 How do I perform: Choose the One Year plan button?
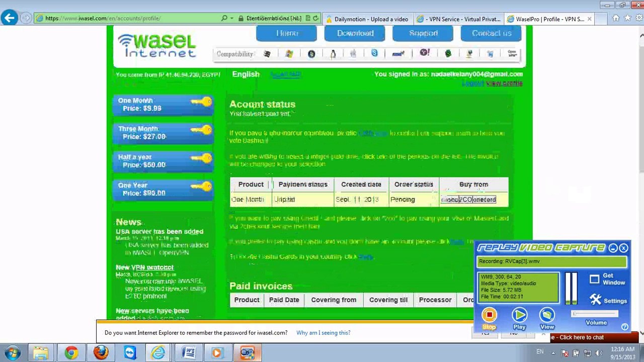163,189
